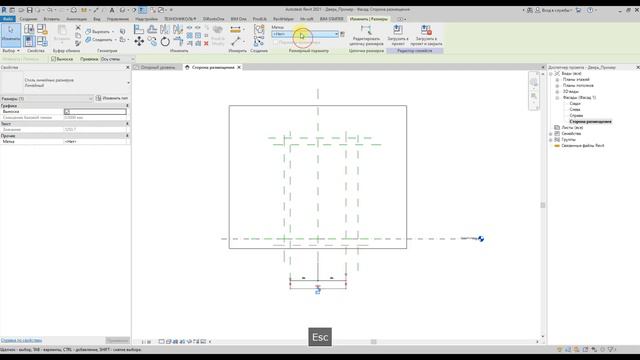This screenshot has height=360, width=640.
Task: Expand the Группы tree node
Action: click(551, 140)
